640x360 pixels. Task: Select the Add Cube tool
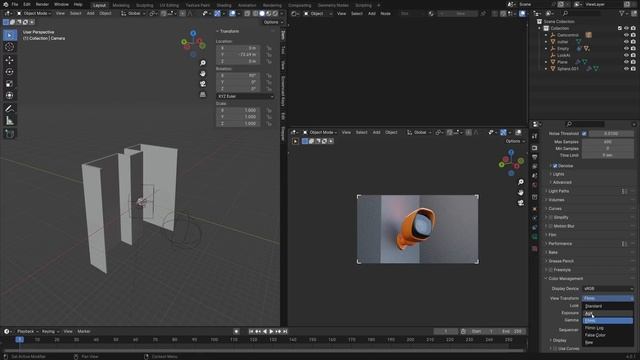(x=9, y=133)
